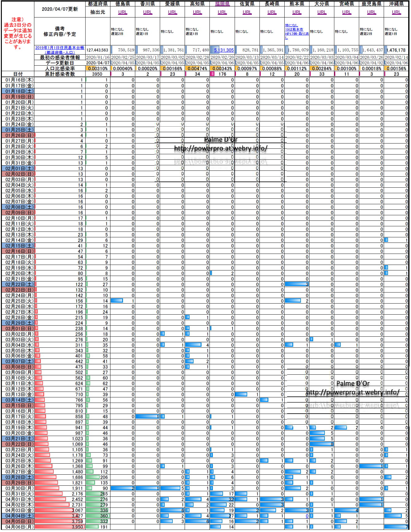411x532 pixels.
Task: Open the 2019年1月1日住民基本台帳 population link
Action: pyautogui.click(x=60, y=50)
